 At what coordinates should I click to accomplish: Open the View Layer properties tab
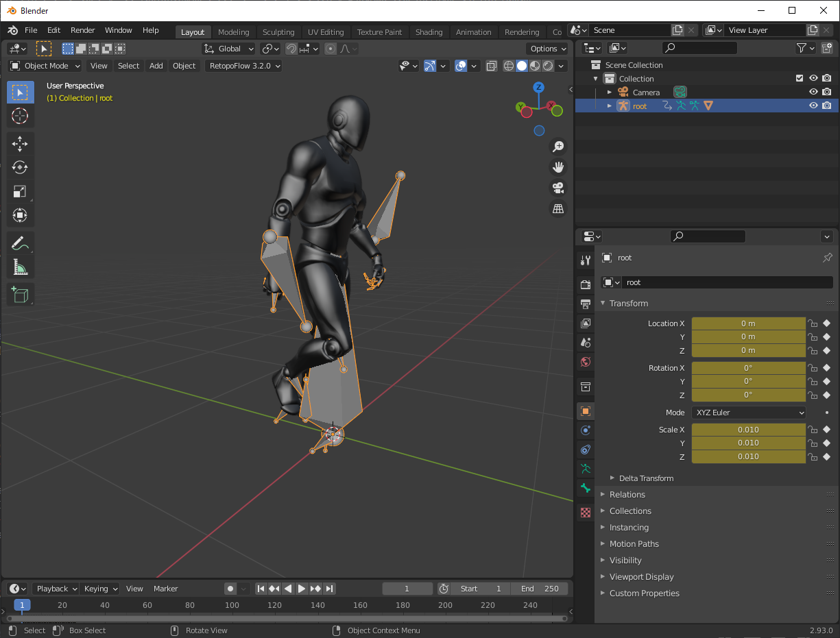tap(586, 323)
